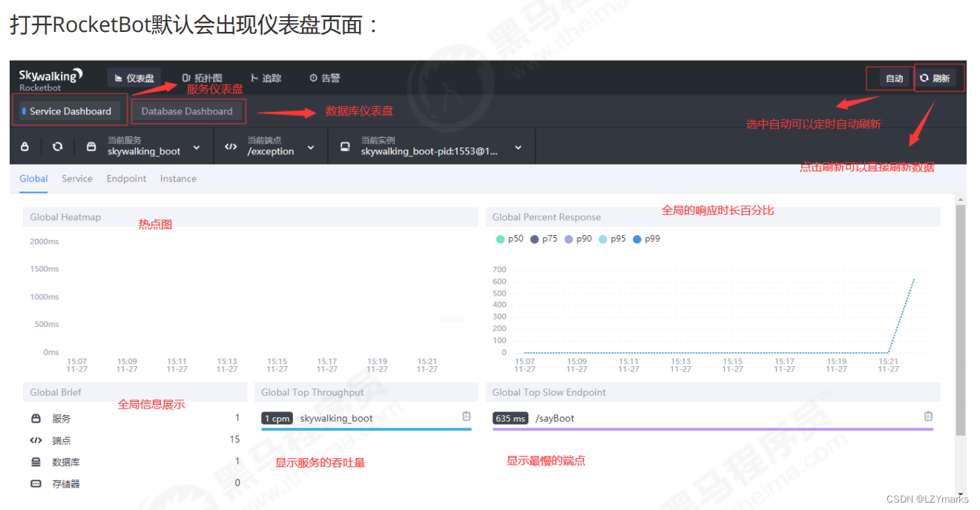The width and height of the screenshot is (980, 510).
Task: Click the spike on the percent response chart
Action: 914,279
